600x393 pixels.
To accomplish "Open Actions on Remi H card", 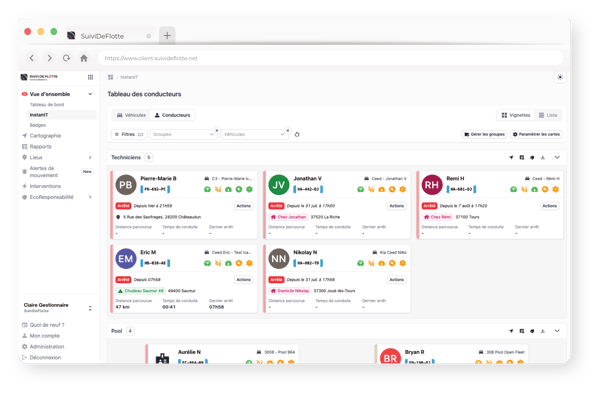I will 549,206.
